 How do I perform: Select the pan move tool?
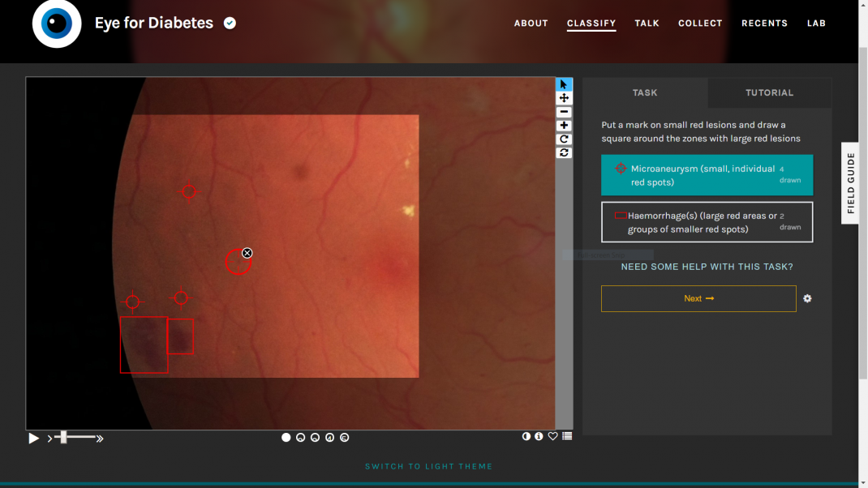click(x=564, y=98)
